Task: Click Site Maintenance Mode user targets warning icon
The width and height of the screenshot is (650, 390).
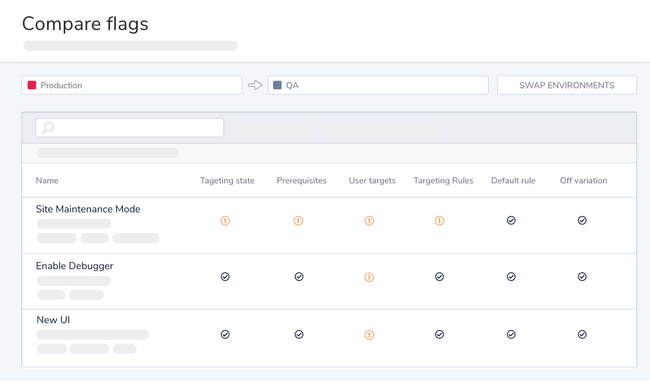Action: 369,220
